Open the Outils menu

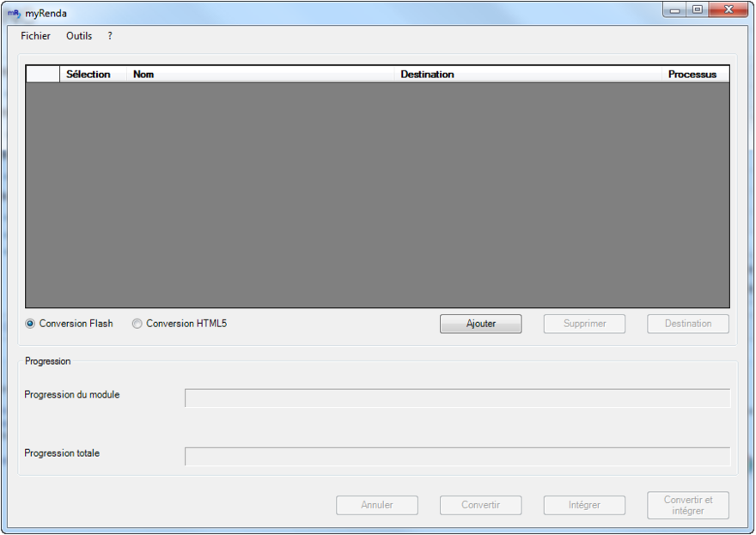(x=79, y=36)
